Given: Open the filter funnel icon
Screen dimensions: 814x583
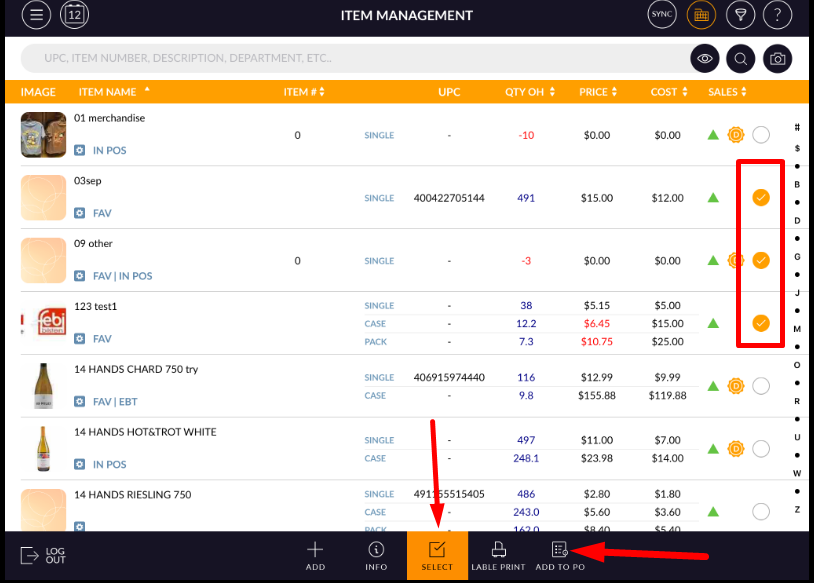Looking at the screenshot, I should tap(740, 15).
